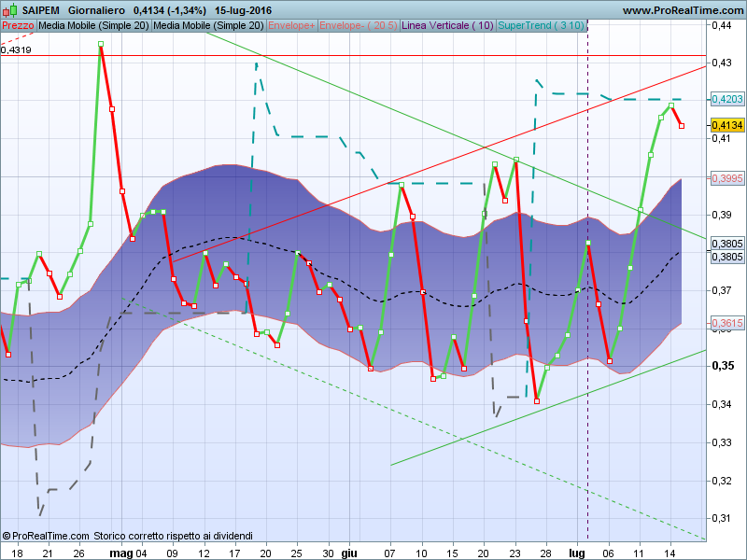Click the 0,44 price axis label

coord(721,25)
